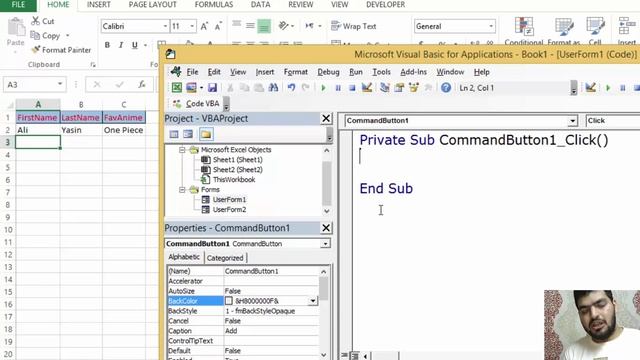This screenshot has height=360, width=640.
Task: Click the BackColor color swatch value
Action: 229,301
